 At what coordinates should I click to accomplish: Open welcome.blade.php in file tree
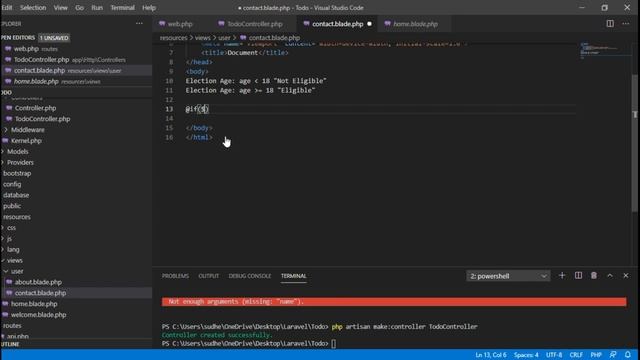click(76, 315)
